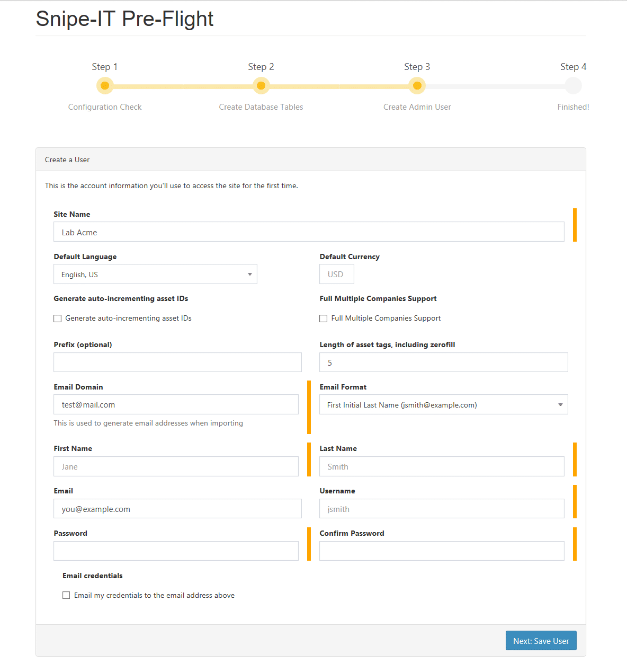Focus the Confirm Password field
Image resolution: width=627 pixels, height=672 pixels.
tap(442, 551)
